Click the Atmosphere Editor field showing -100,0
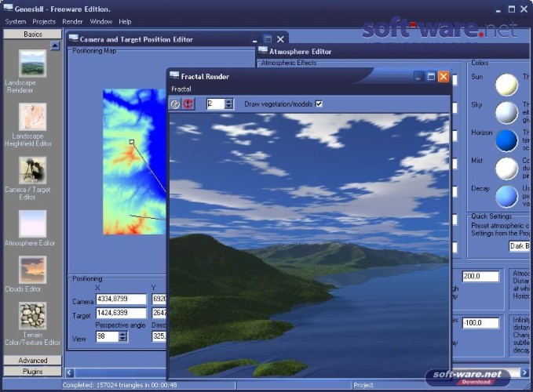Image resolution: width=533 pixels, height=392 pixels. pyautogui.click(x=480, y=323)
